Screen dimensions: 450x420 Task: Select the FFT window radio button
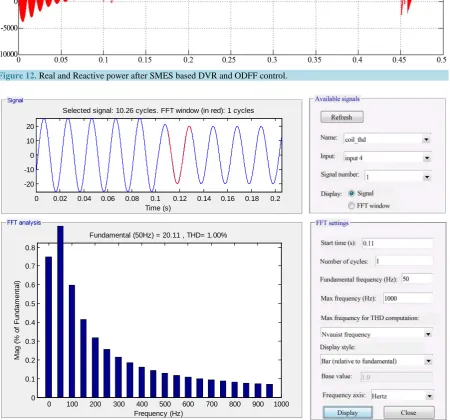[351, 206]
